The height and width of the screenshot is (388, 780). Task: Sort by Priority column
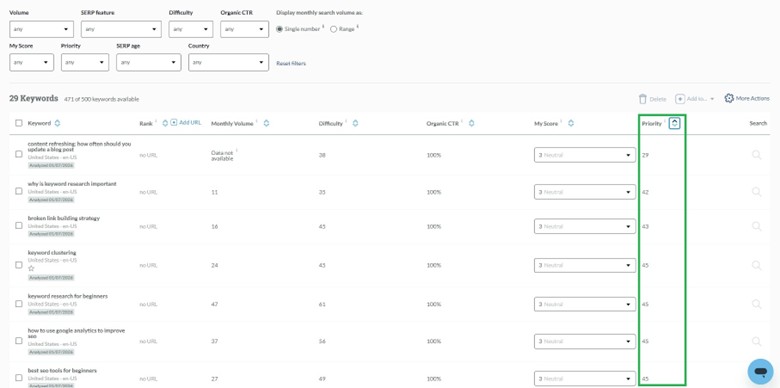click(675, 123)
